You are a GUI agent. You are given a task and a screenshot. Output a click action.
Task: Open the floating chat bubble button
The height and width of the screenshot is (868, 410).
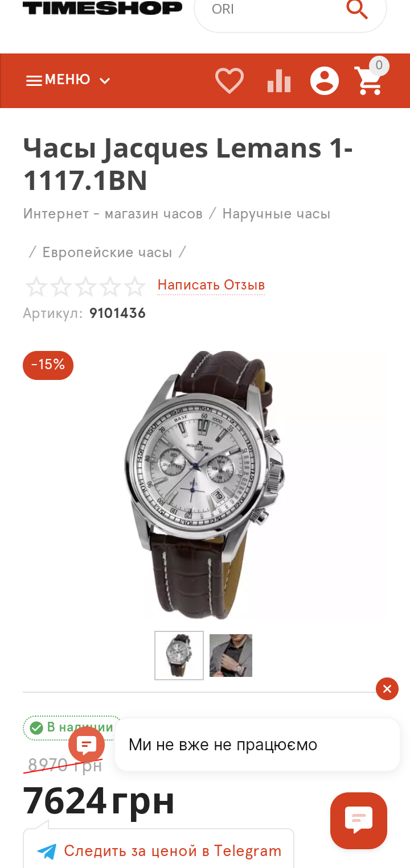(359, 820)
